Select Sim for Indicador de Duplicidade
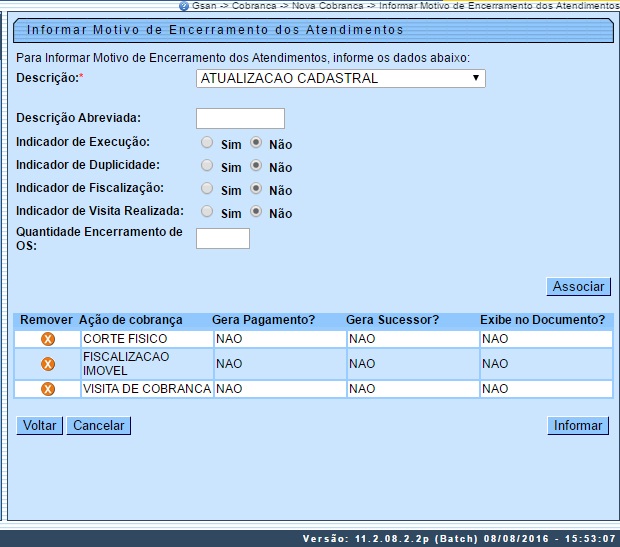Viewport: 620px width, 547px height. coord(207,166)
